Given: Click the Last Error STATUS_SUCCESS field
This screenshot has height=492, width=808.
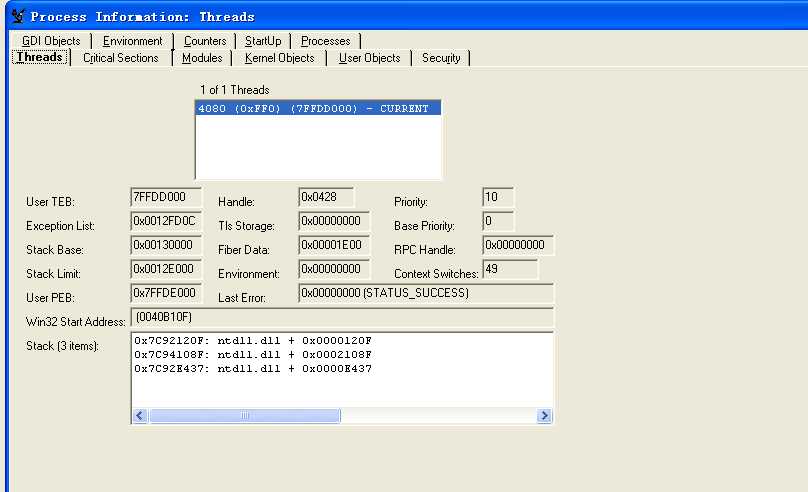Looking at the screenshot, I should point(426,293).
